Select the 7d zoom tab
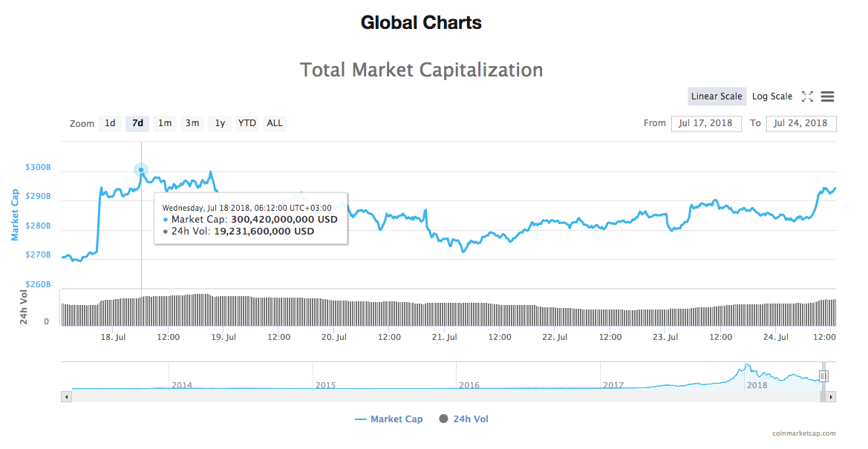 (x=137, y=123)
